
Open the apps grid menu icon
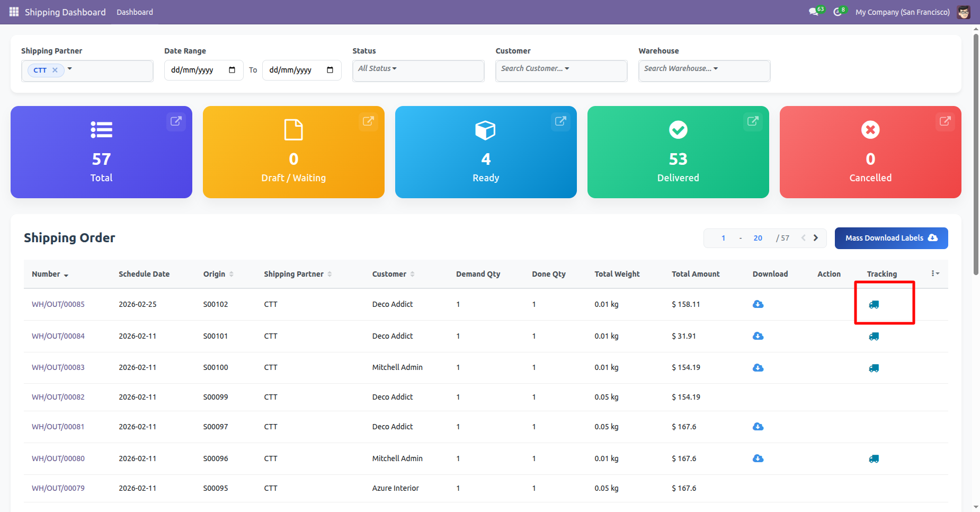(x=14, y=12)
